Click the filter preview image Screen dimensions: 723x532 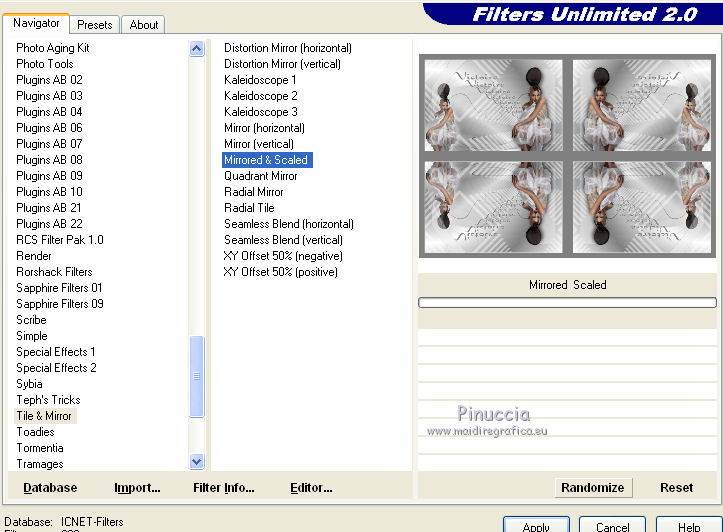pyautogui.click(x=568, y=156)
